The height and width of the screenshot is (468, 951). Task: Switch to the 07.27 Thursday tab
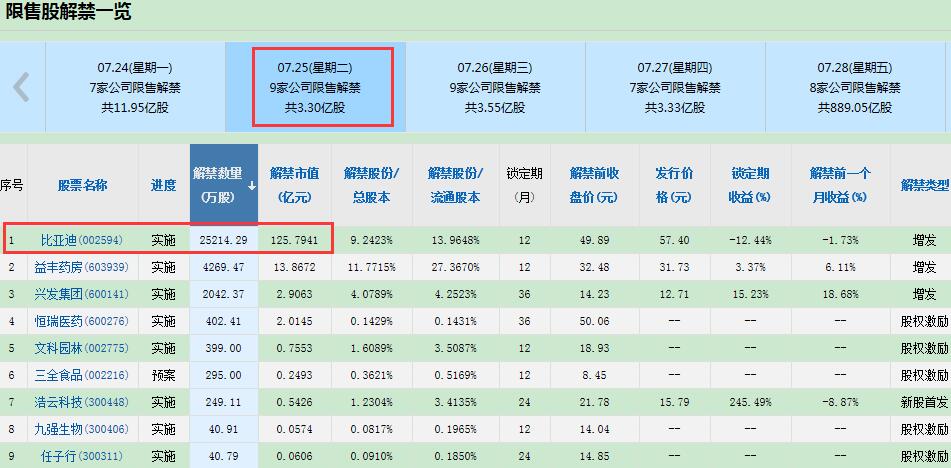click(x=674, y=87)
